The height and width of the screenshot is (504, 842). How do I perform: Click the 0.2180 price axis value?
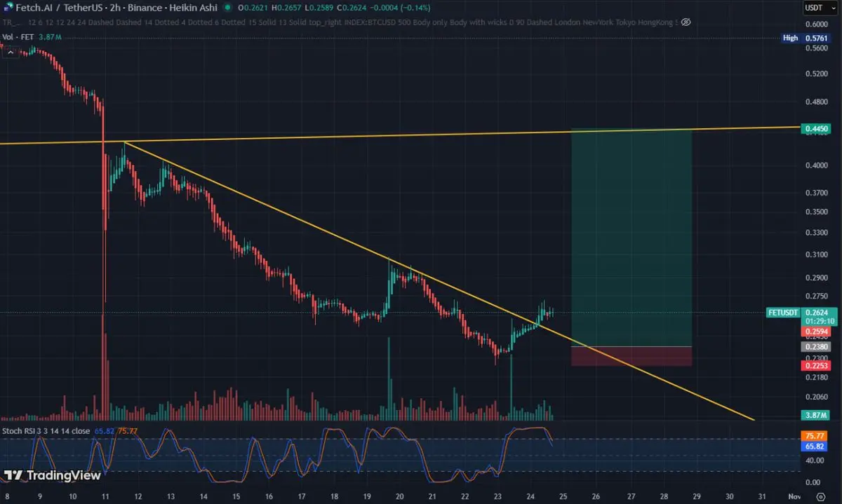(x=817, y=378)
